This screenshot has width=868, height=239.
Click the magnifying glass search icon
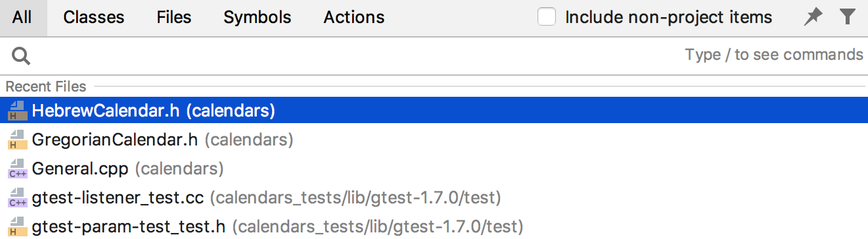pos(21,57)
